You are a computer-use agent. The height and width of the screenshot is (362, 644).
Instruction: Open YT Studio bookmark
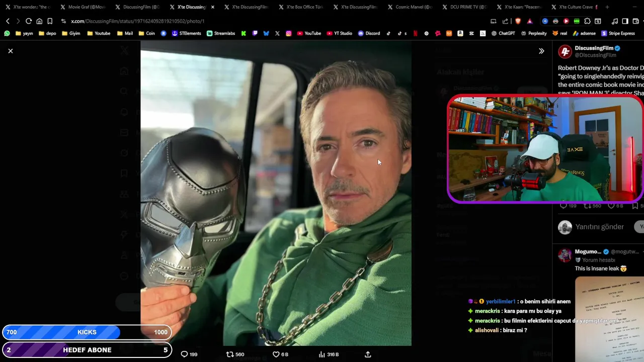(x=339, y=33)
